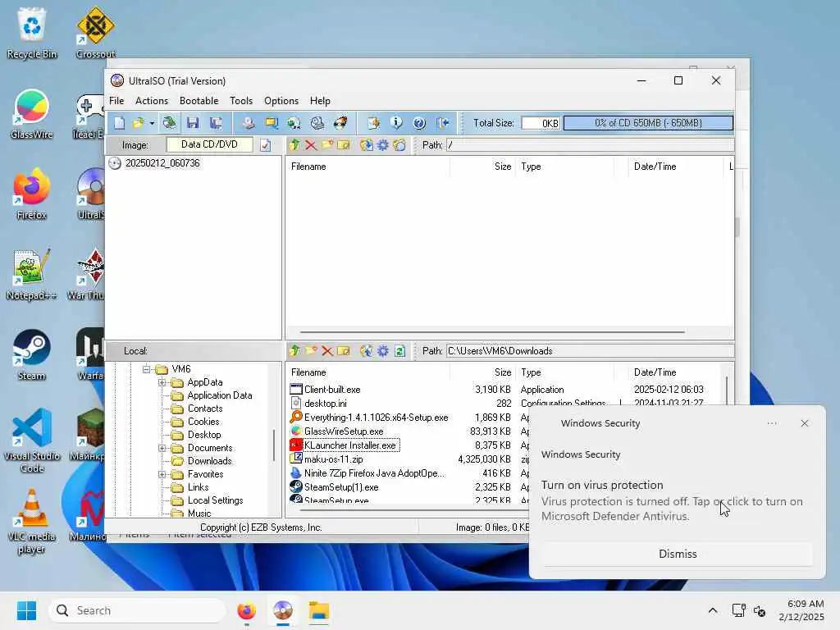Select the Downloads folder in local tree

coord(209,461)
